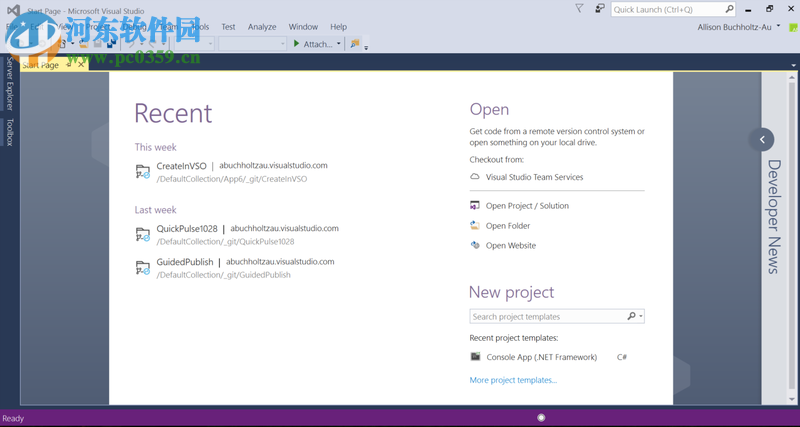800x427 pixels.
Task: Open the Window menu
Action: pyautogui.click(x=303, y=27)
